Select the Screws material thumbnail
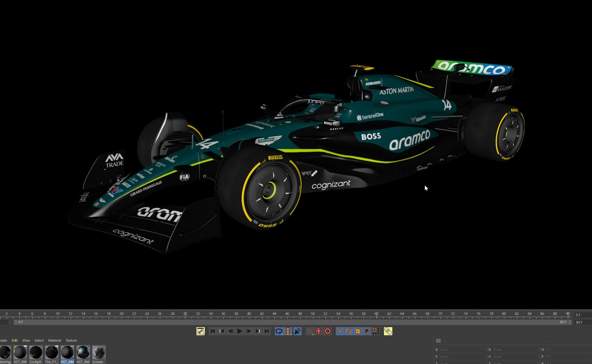 point(99,353)
